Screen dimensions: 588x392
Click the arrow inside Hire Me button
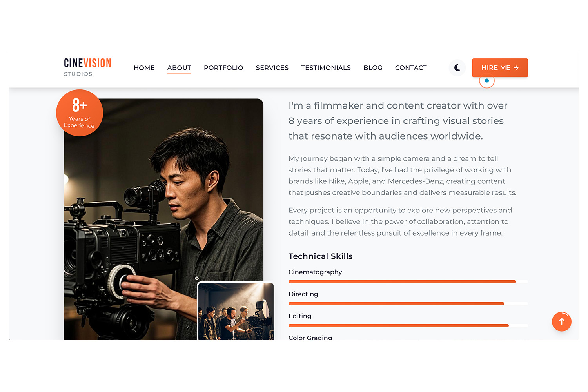tap(516, 68)
